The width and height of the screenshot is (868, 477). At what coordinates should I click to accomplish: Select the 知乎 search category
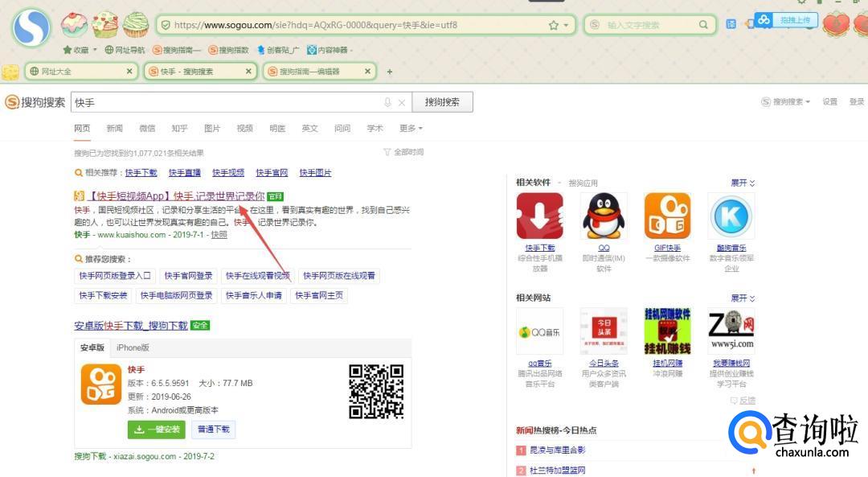click(179, 128)
